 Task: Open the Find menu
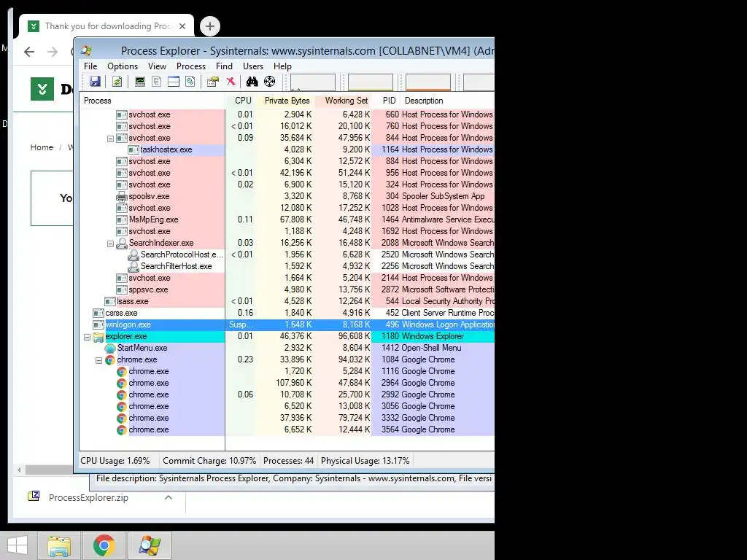pyautogui.click(x=225, y=66)
